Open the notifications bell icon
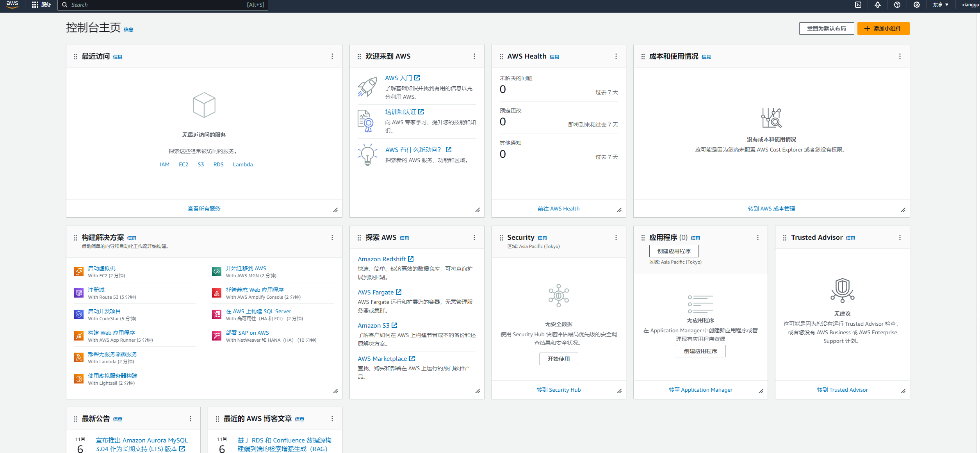 (877, 5)
